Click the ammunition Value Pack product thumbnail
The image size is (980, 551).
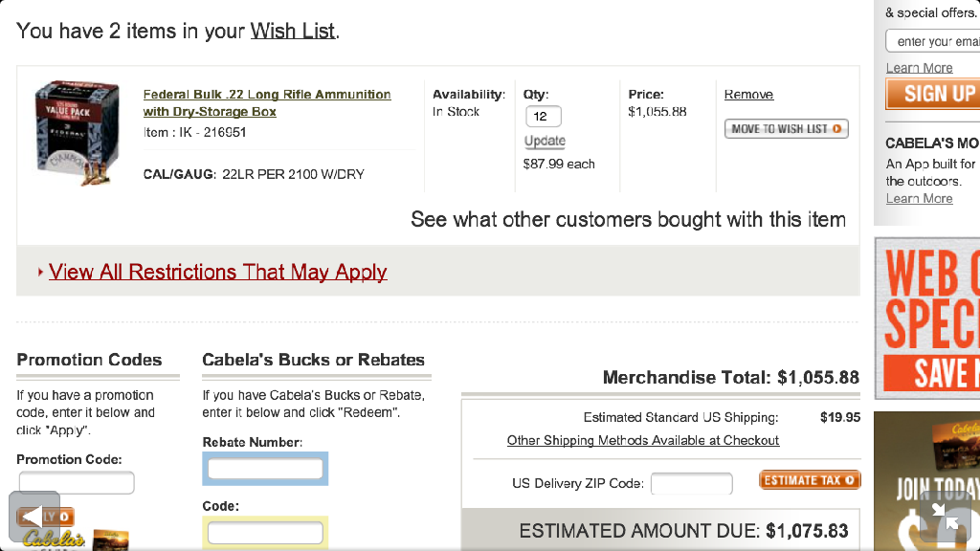[77, 132]
